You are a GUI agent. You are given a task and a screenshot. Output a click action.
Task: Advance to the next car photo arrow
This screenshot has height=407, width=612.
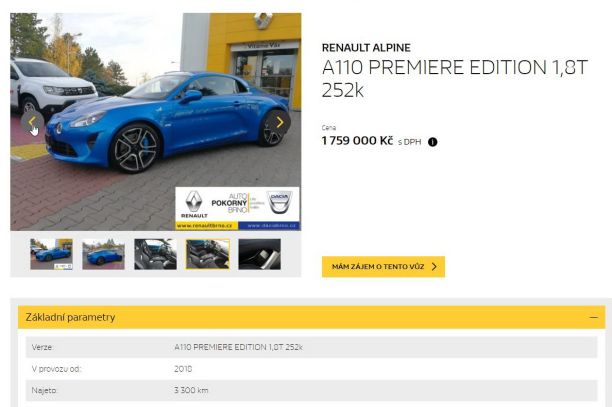[279, 122]
